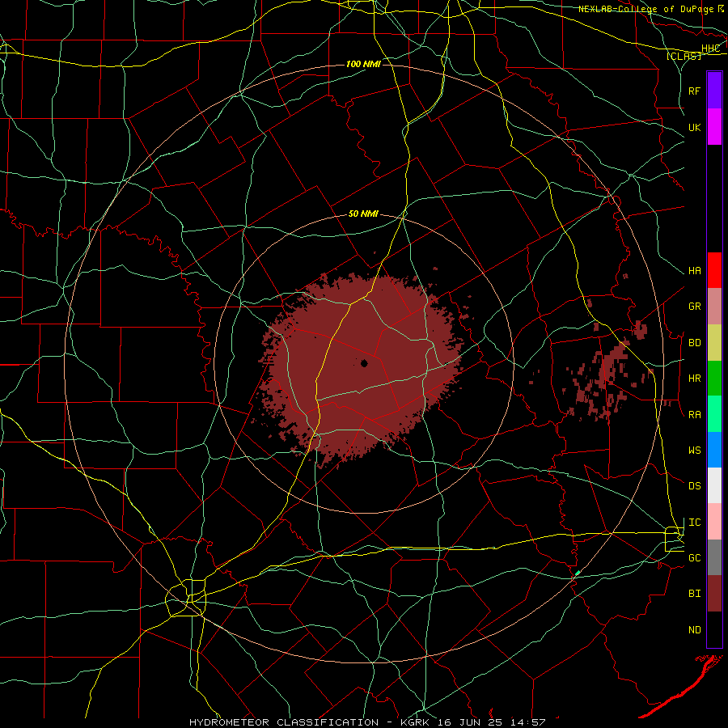This screenshot has height=728, width=728.
Task: Select the GR pink legend swatch
Action: click(714, 307)
